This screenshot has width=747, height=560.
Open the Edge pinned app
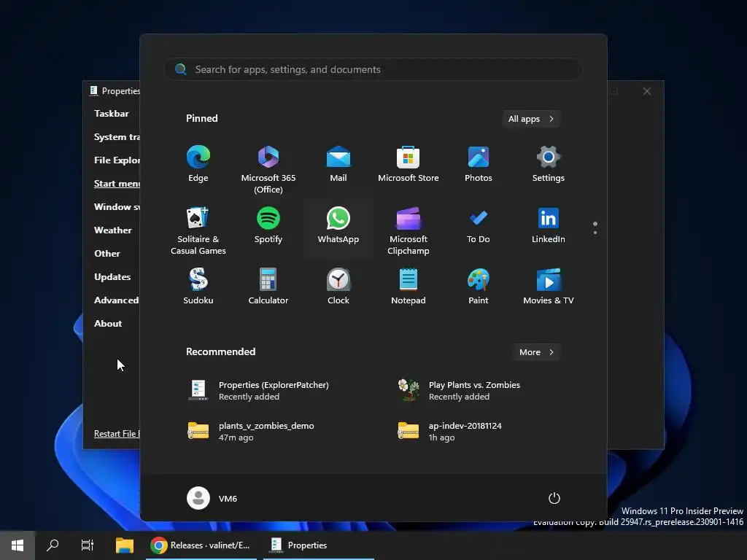(198, 164)
